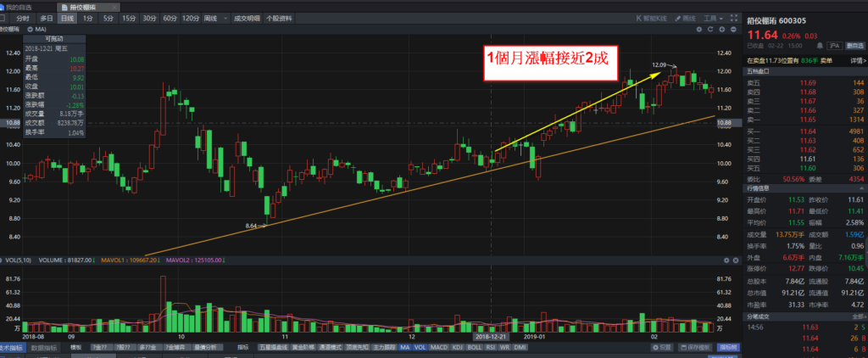This screenshot has width=868, height=358.
Task: Expand 全部 filter in 分笔成交 panel
Action: click(858, 316)
